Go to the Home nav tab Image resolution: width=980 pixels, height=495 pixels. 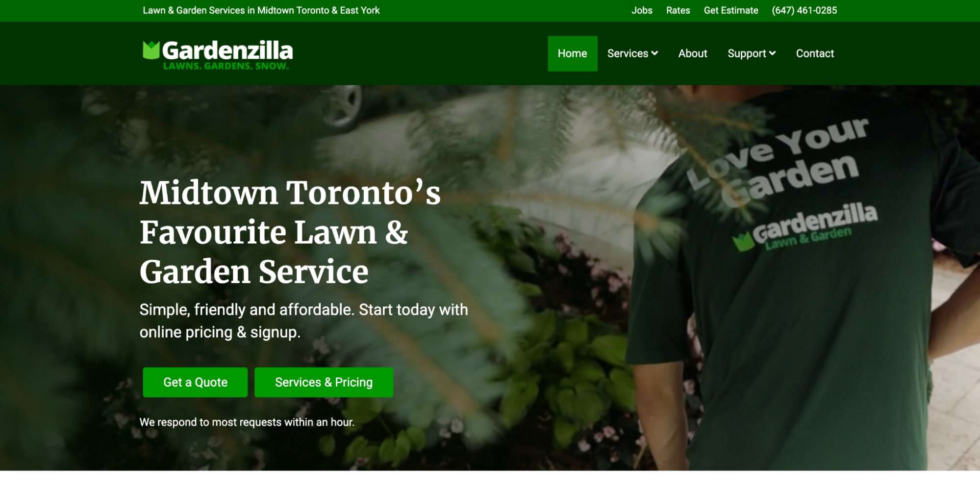point(572,53)
